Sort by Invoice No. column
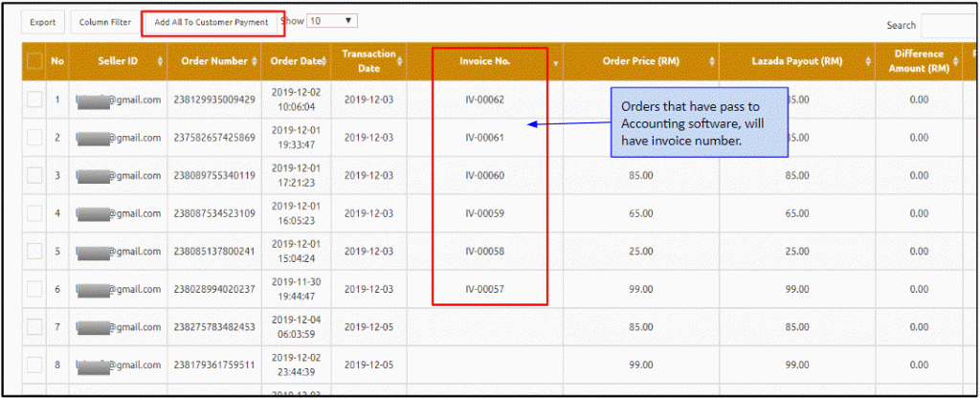The image size is (980, 398). click(x=484, y=61)
